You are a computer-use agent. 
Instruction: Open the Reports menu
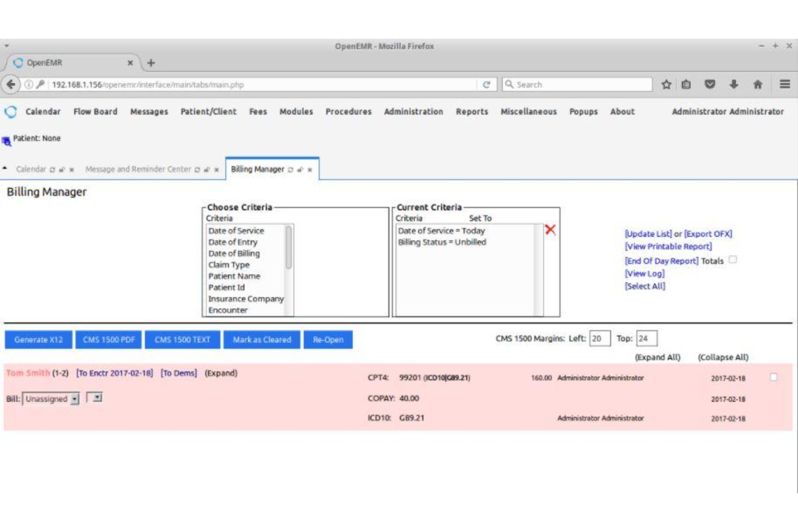[471, 112]
